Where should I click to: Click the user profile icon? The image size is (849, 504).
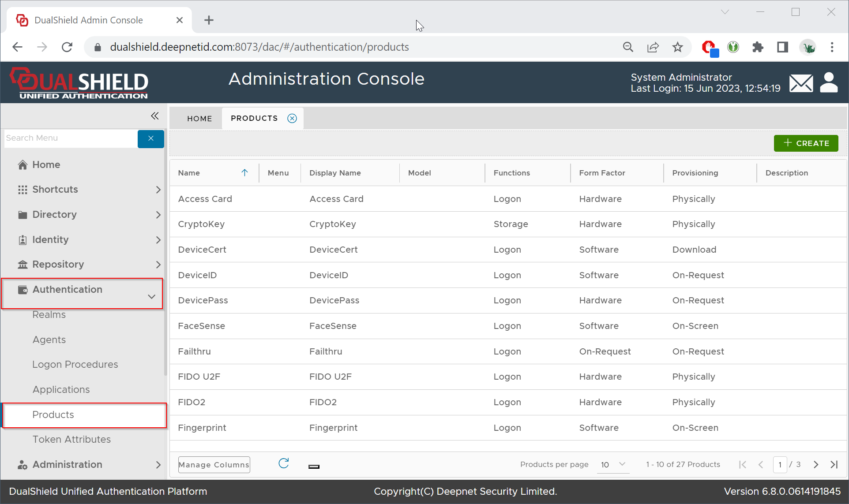tap(829, 82)
